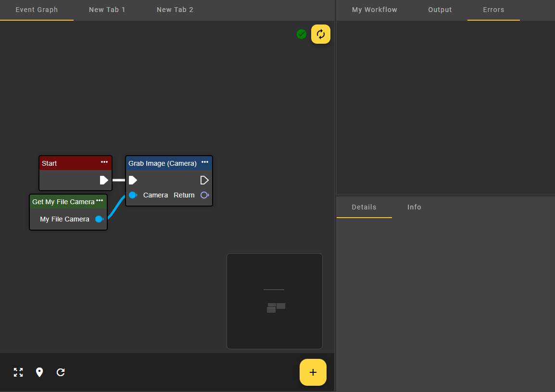Switch to the Output tab
This screenshot has width=555, height=392.
440,10
